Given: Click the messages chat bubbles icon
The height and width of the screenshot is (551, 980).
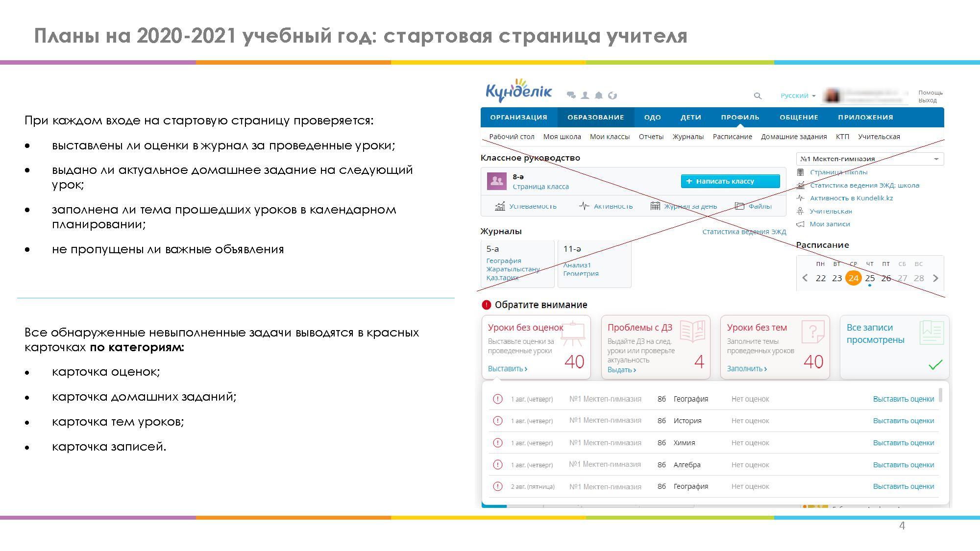Looking at the screenshot, I should tap(571, 95).
